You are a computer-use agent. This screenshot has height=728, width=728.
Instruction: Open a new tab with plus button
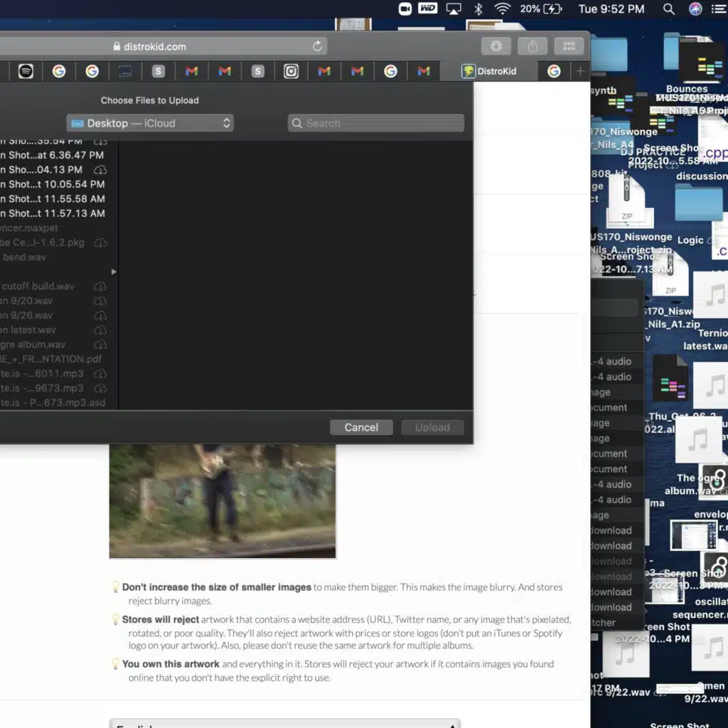pos(580,71)
